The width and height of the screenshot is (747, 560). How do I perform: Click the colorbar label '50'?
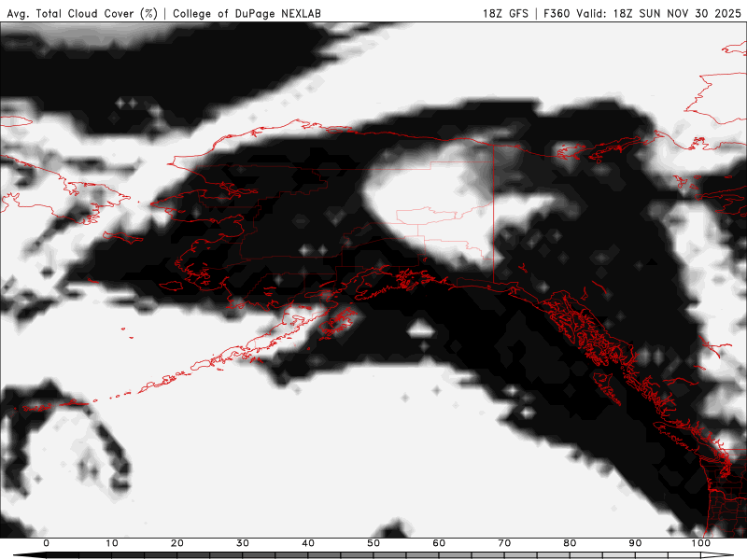tap(373, 543)
